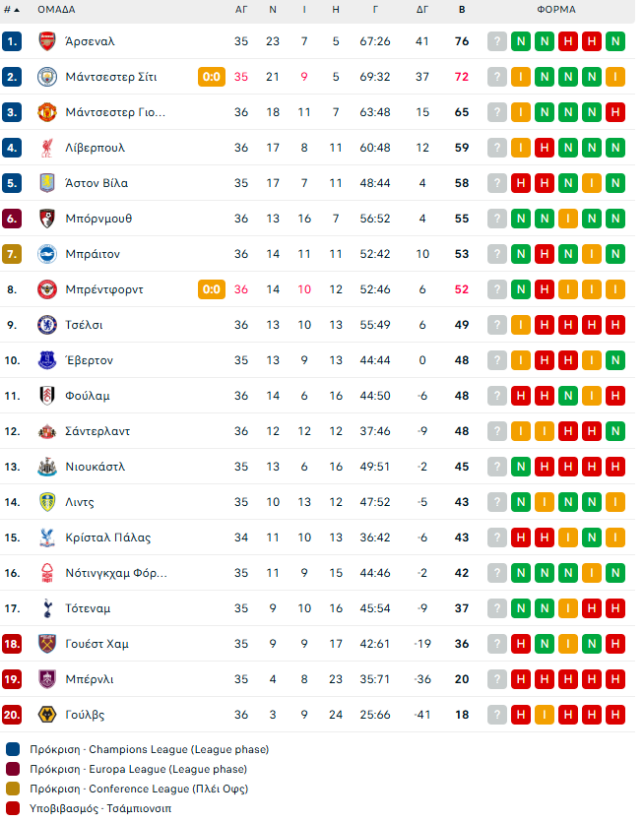The image size is (644, 822).
Task: Click the ΦΟΡΜΑ column header
Action: tap(556, 10)
